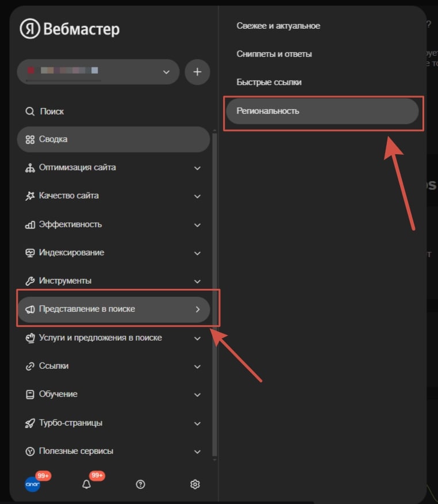The image size is (438, 504).
Task: Click the notifications bell icon
Action: tap(86, 484)
